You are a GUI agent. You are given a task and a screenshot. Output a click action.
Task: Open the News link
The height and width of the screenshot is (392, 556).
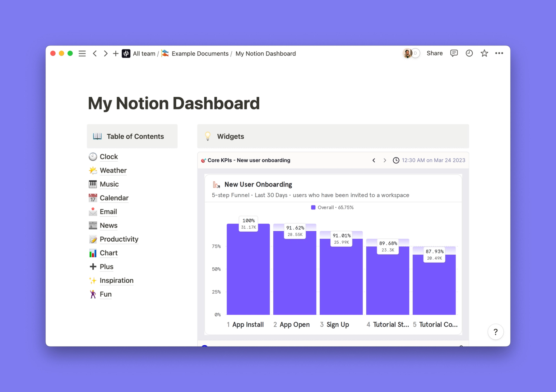coord(109,225)
